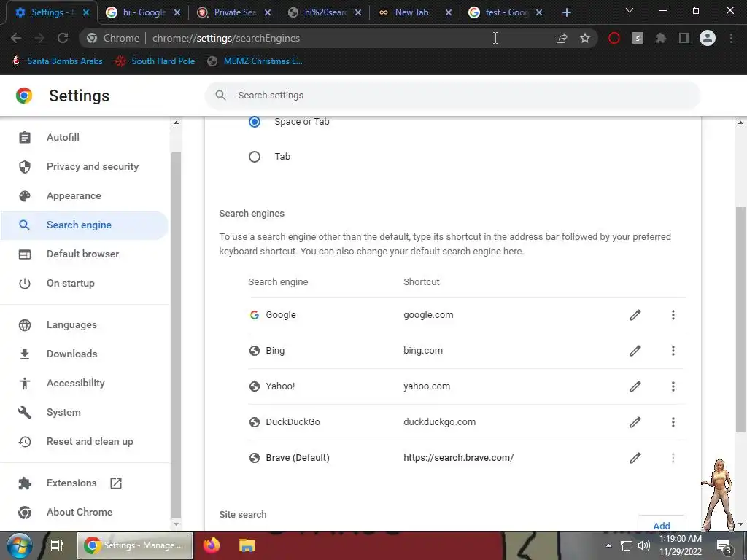
Task: Open Task View on the taskbar
Action: tap(57, 545)
